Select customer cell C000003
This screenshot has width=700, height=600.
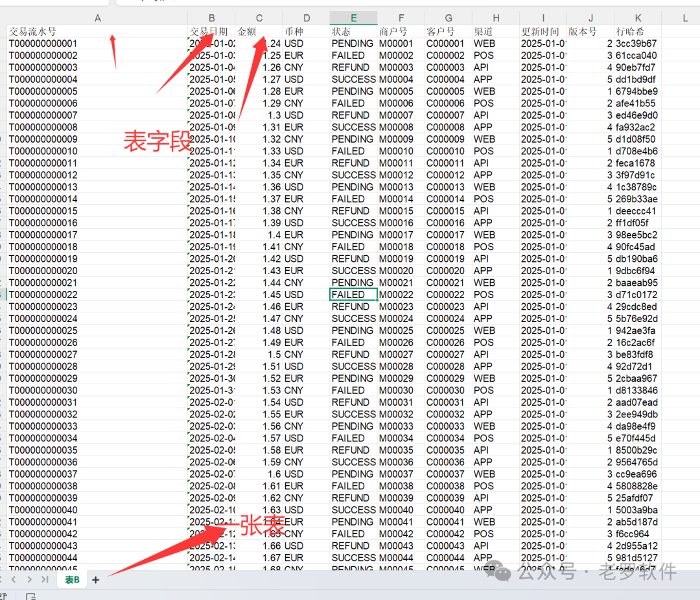coord(449,67)
